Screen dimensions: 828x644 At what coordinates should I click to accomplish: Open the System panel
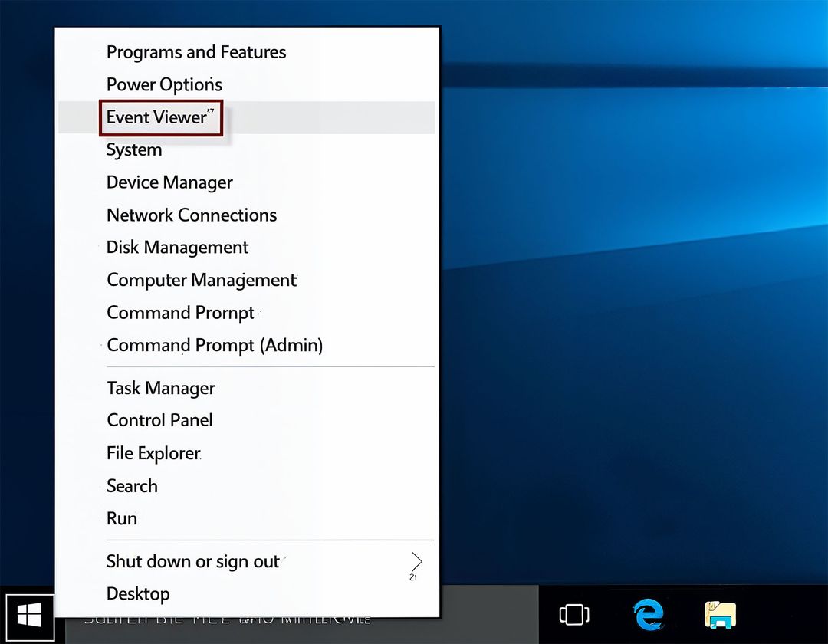pos(134,149)
